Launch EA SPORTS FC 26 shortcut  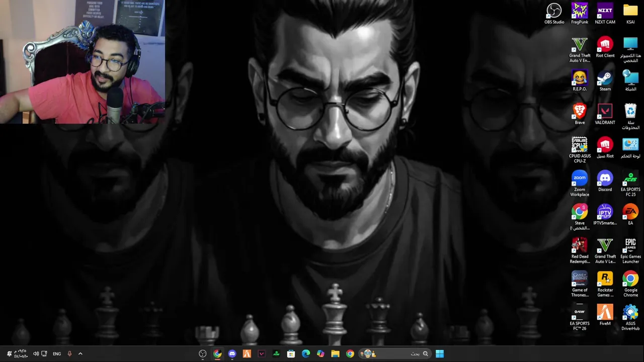(580, 318)
